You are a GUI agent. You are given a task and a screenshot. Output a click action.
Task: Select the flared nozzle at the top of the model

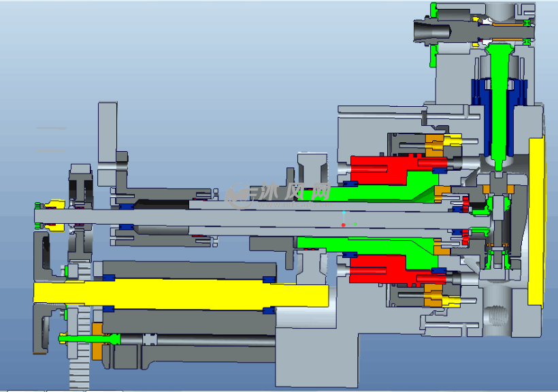[432, 31]
